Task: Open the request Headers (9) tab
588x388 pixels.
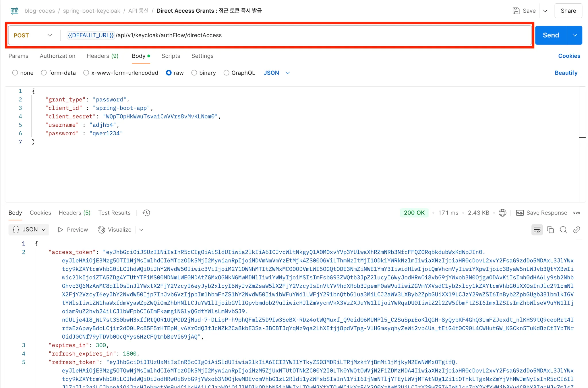Action: pos(102,56)
